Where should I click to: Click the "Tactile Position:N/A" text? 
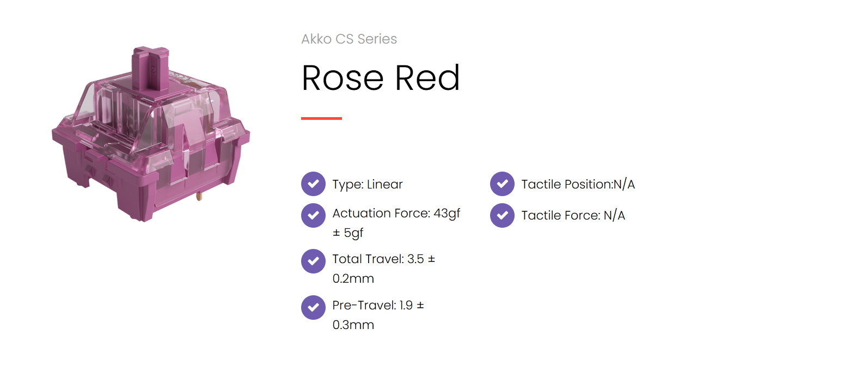coord(578,185)
